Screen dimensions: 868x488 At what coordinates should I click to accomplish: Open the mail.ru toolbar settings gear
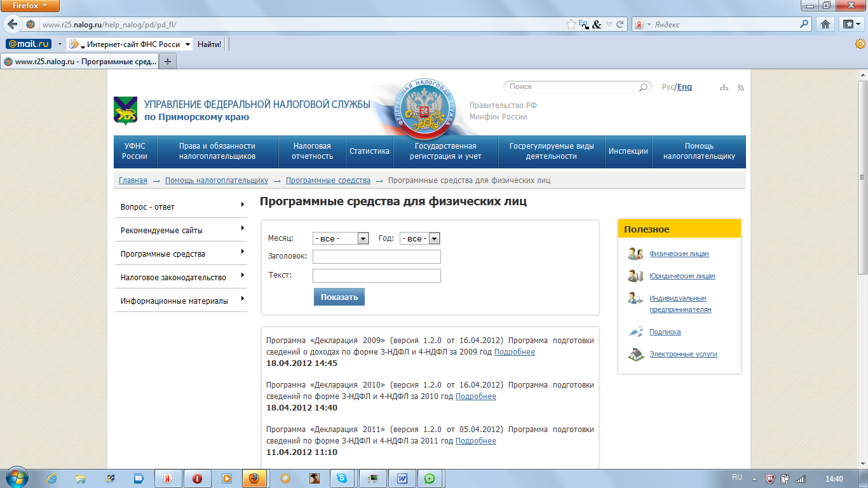pos(860,44)
